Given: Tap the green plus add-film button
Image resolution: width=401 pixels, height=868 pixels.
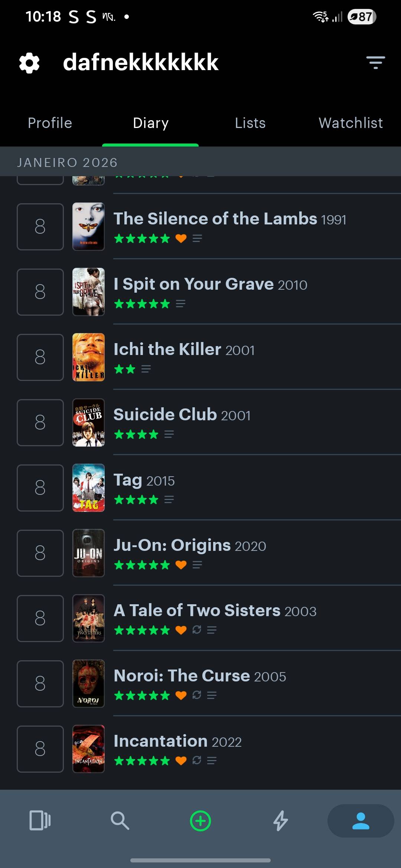Looking at the screenshot, I should (x=200, y=821).
